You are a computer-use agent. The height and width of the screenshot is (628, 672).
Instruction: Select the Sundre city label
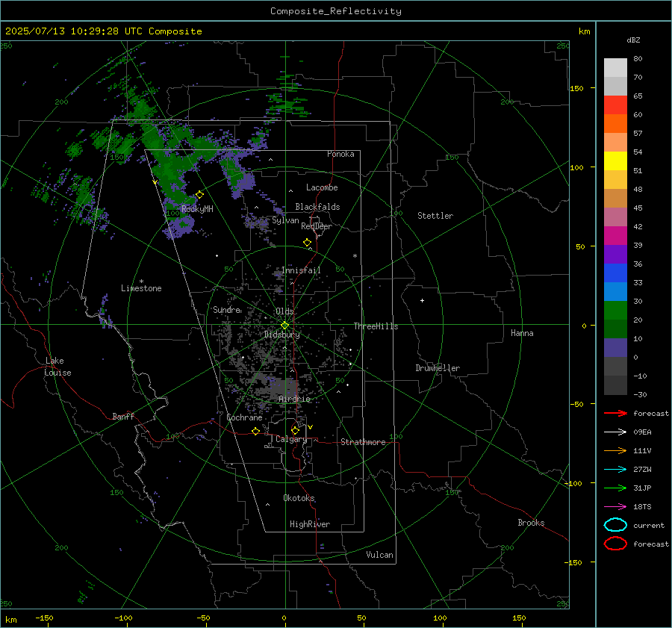click(x=227, y=309)
